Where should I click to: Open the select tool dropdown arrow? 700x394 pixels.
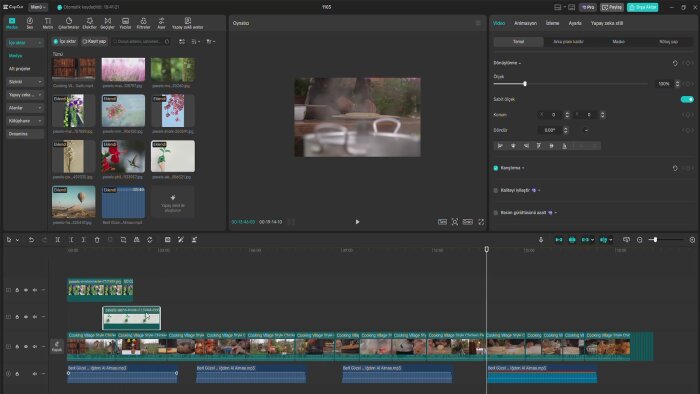(17, 240)
